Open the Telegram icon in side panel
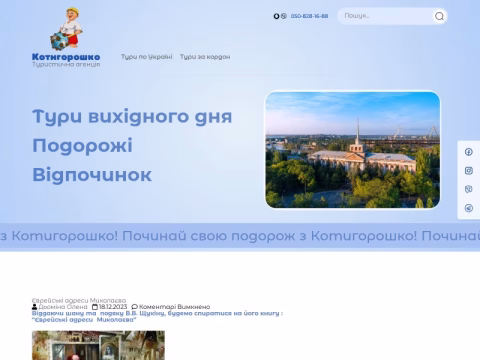 coord(469,208)
